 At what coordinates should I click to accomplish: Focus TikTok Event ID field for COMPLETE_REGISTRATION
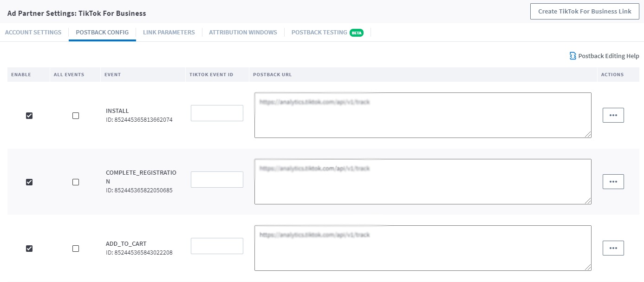tap(217, 179)
